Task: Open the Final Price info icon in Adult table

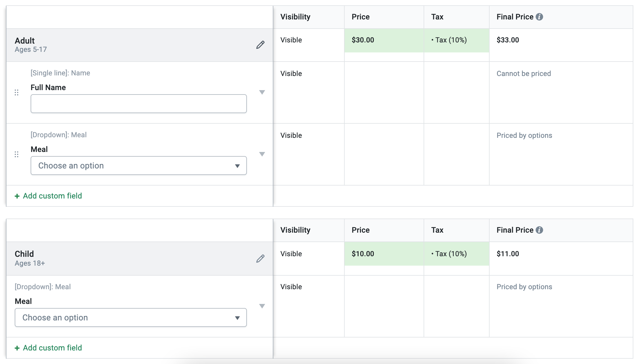Action: pyautogui.click(x=539, y=17)
